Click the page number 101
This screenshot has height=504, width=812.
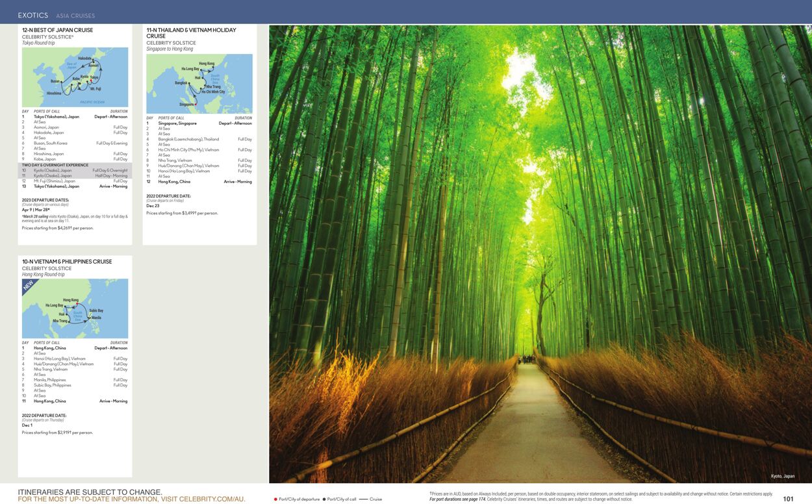click(788, 499)
